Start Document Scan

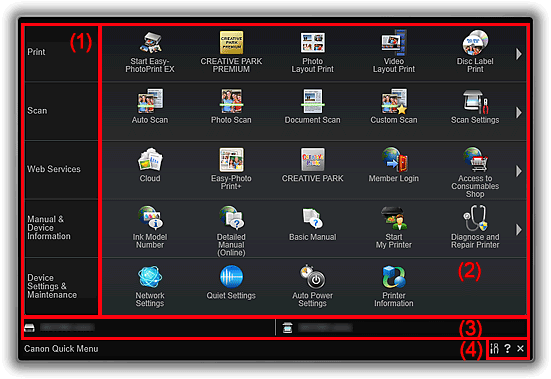tap(312, 107)
